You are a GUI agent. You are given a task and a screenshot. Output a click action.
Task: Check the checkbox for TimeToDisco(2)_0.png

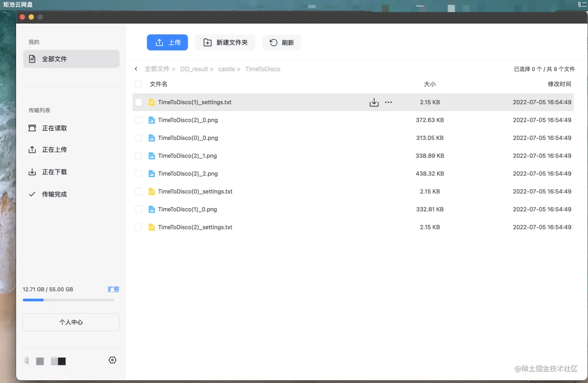click(138, 120)
